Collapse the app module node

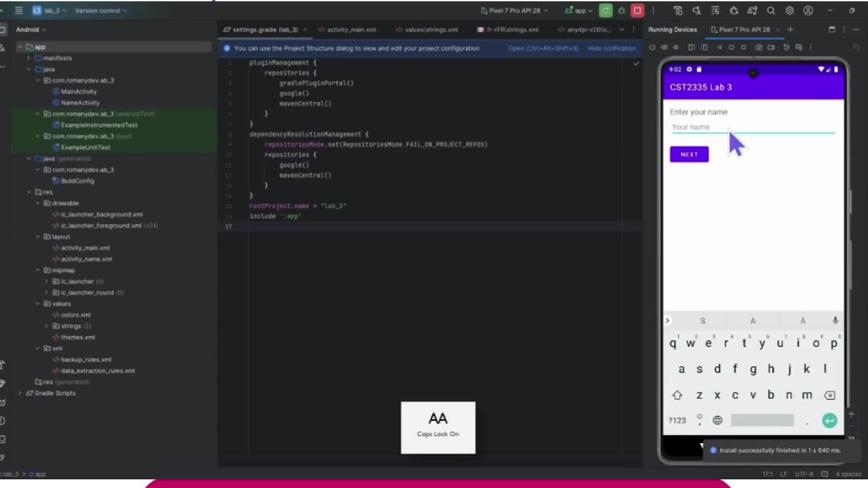coord(20,47)
